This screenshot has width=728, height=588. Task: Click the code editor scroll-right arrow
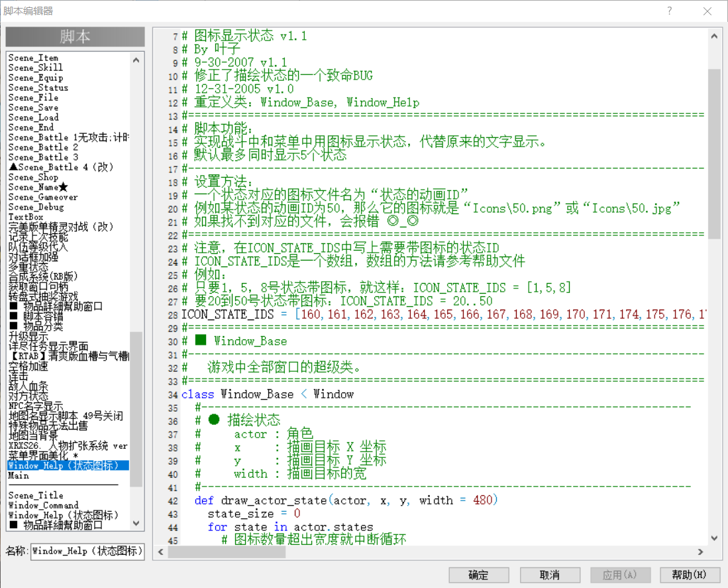[x=701, y=552]
